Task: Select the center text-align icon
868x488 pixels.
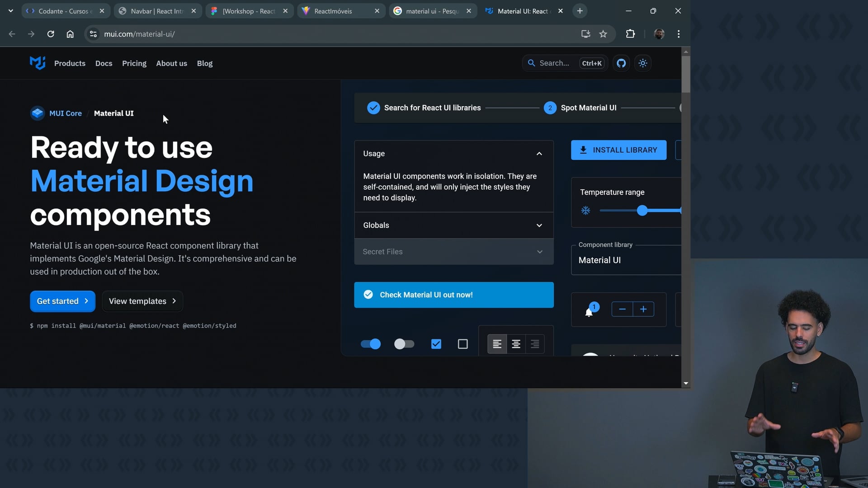Action: 516,344
